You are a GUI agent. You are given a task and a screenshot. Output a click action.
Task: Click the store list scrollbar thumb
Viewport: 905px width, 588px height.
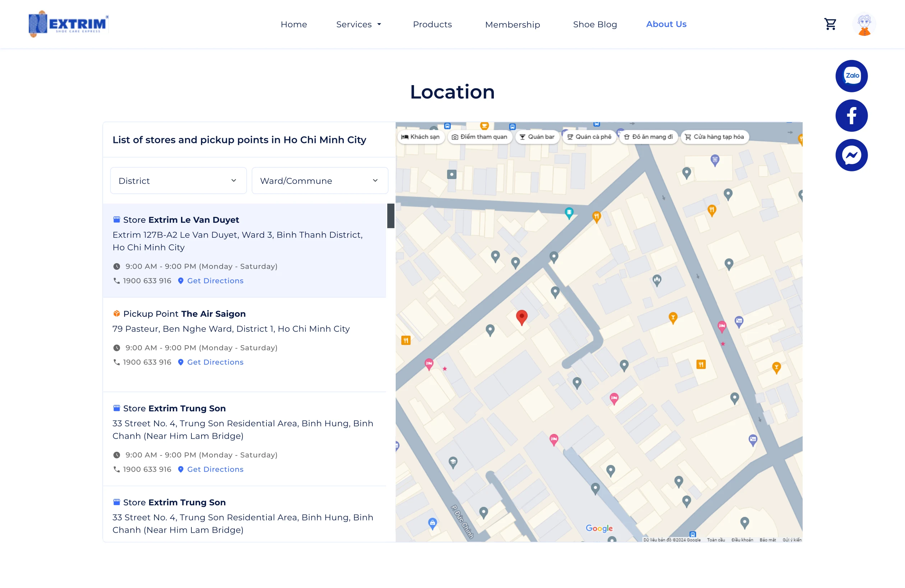click(390, 216)
